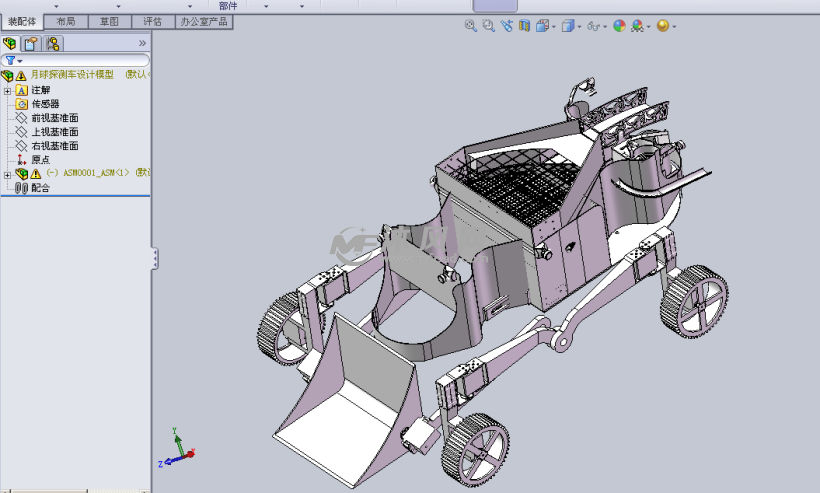Click the gold View Settings sphere icon

tap(662, 26)
